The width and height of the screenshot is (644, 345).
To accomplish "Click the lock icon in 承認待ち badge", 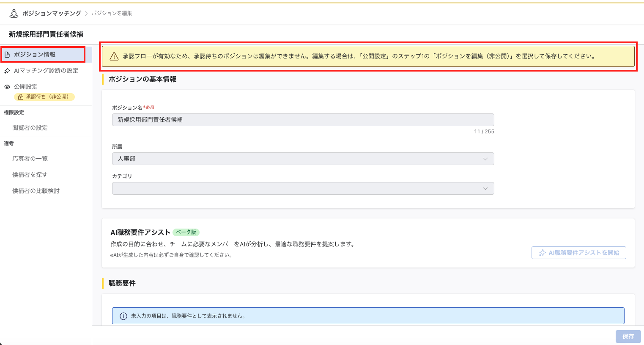I will coord(20,97).
